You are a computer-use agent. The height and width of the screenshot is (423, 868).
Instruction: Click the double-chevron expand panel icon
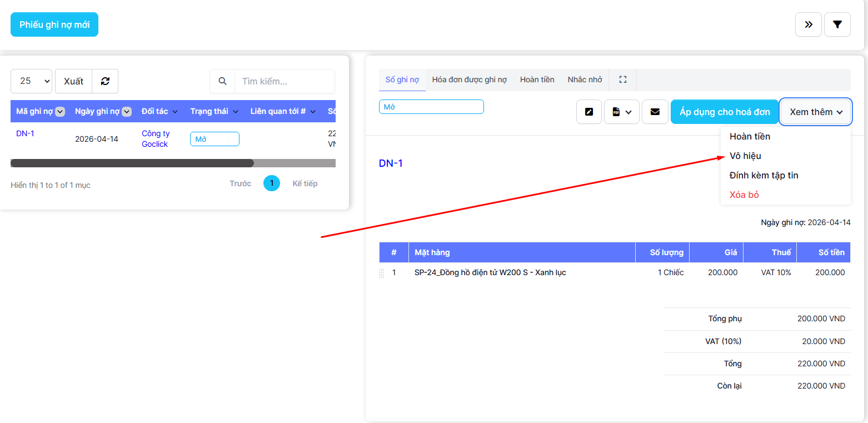pyautogui.click(x=808, y=24)
